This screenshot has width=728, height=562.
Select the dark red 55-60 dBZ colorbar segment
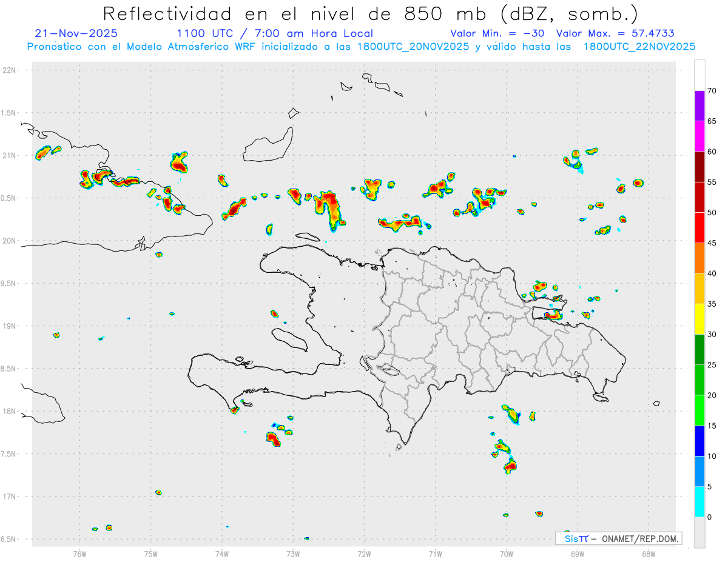(x=699, y=167)
